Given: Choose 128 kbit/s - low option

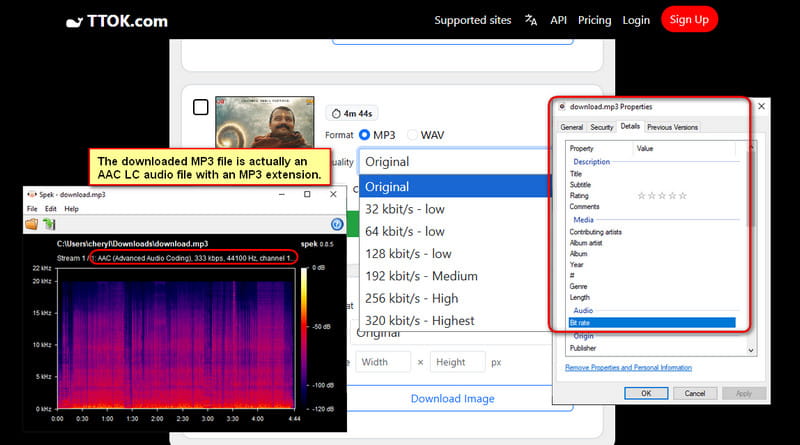Looking at the screenshot, I should point(455,254).
